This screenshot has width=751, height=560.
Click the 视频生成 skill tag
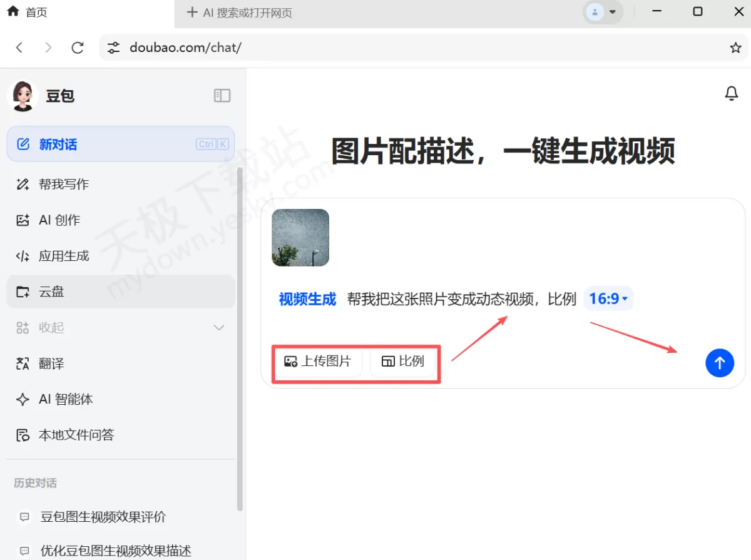coord(307,299)
